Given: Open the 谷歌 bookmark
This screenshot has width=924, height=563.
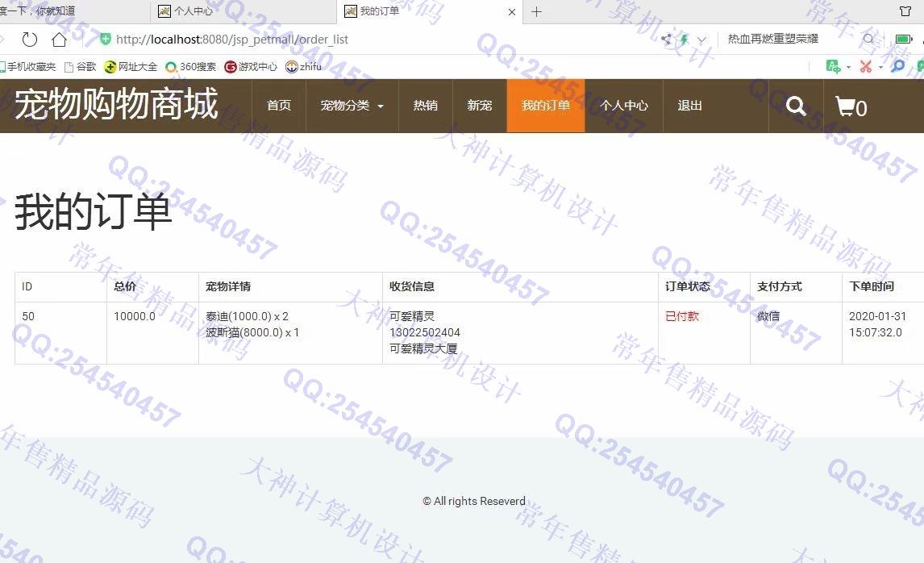Looking at the screenshot, I should click(80, 67).
